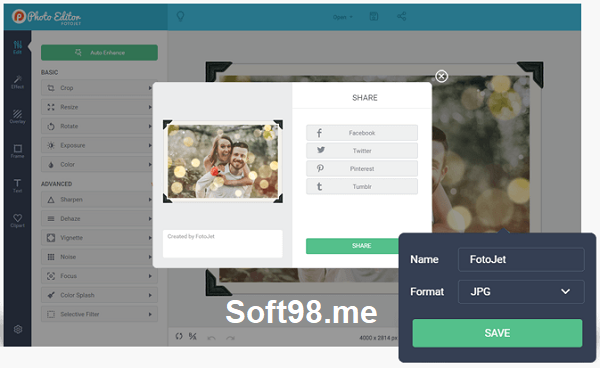The image size is (600, 368).
Task: Click the lightbulb tips icon
Action: [x=180, y=16]
